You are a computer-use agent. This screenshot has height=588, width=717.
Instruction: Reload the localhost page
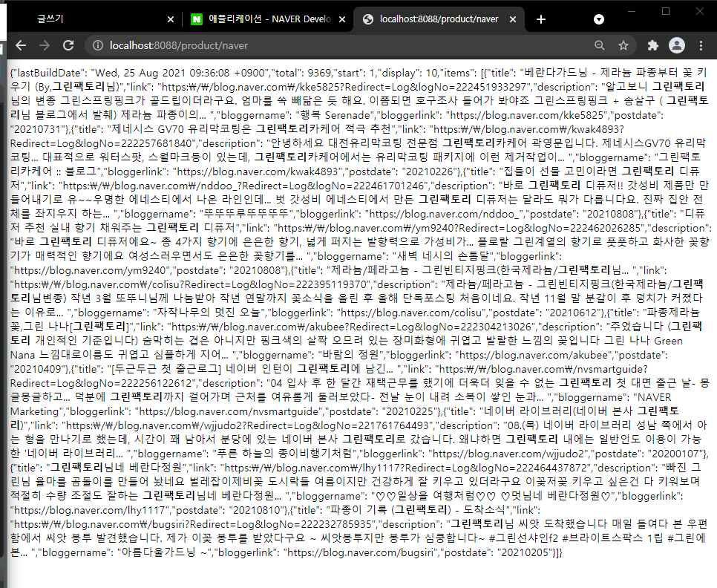pyautogui.click(x=68, y=45)
